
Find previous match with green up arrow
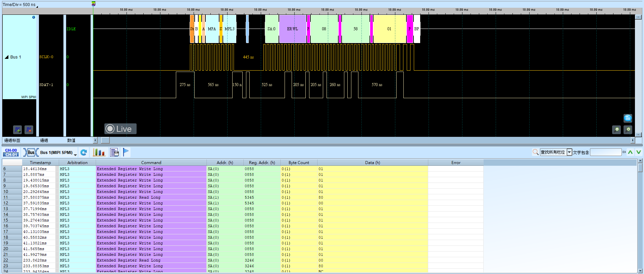631,152
